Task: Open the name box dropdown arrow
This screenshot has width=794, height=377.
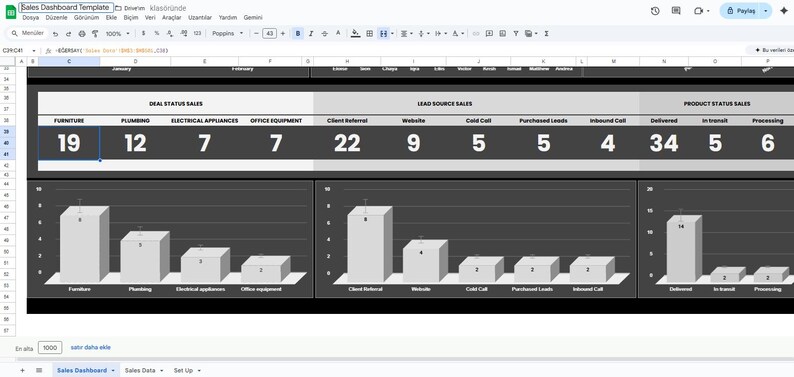Action: [x=34, y=51]
